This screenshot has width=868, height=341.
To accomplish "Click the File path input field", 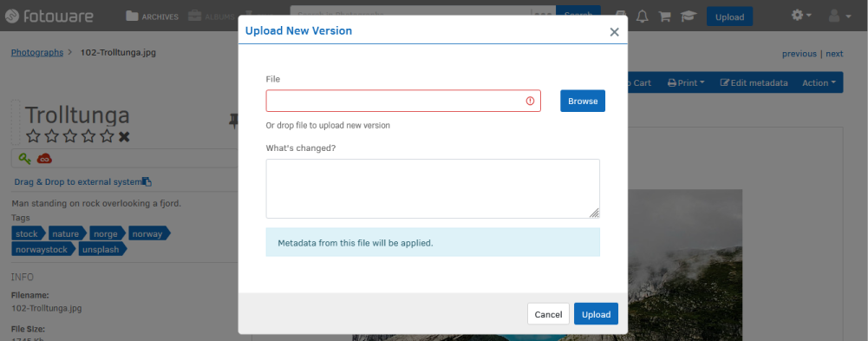I will [403, 101].
